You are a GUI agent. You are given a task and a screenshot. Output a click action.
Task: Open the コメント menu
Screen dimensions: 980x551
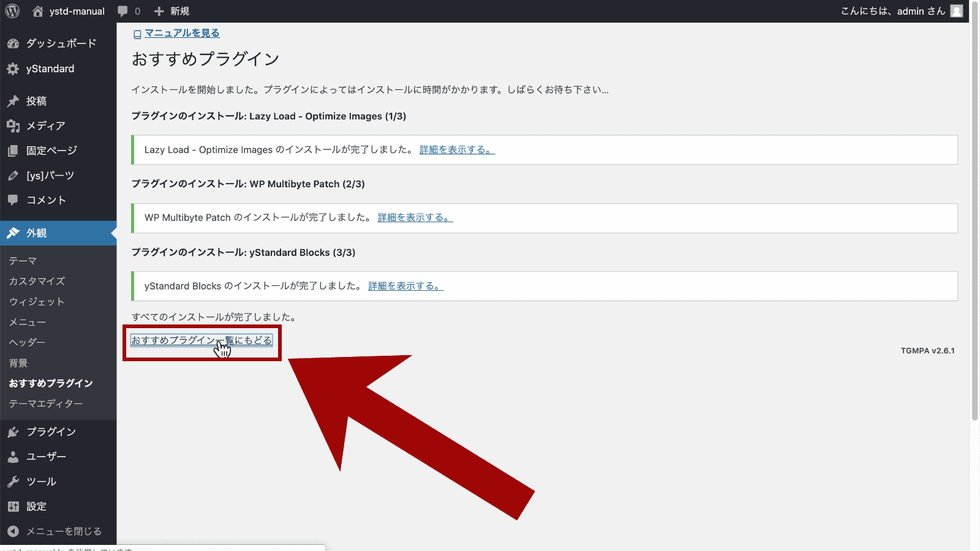58,200
